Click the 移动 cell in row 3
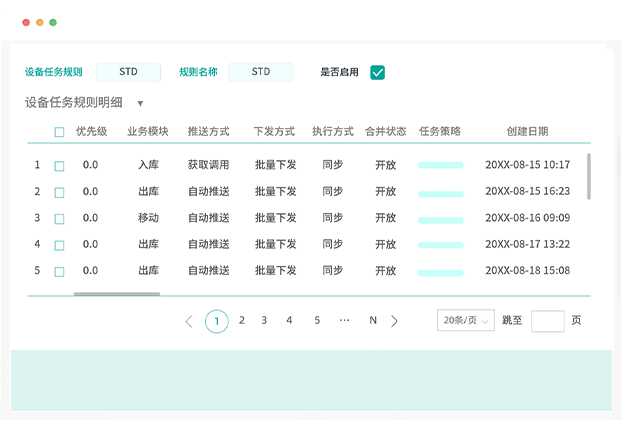Screen dimensions: 622x421 point(148,218)
